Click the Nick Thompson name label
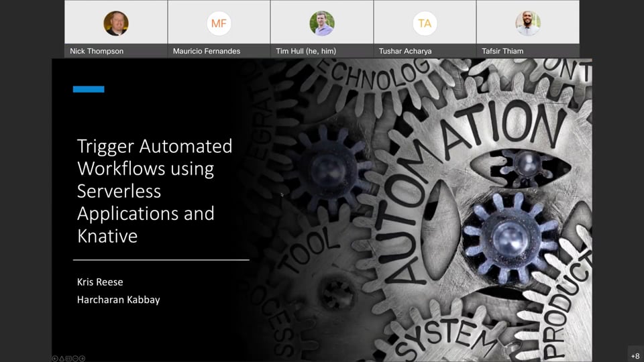The width and height of the screenshot is (644, 362). click(97, 52)
